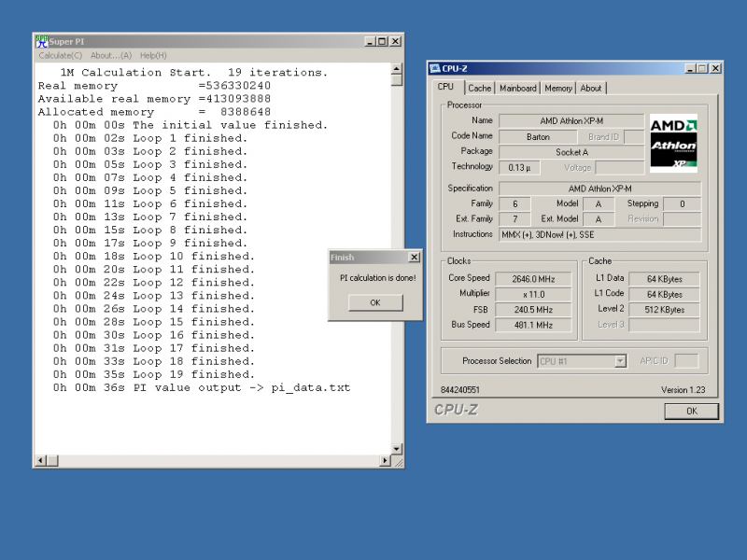Click the 'Real memory =536330240' line
The width and height of the screenshot is (747, 560).
coord(154,86)
